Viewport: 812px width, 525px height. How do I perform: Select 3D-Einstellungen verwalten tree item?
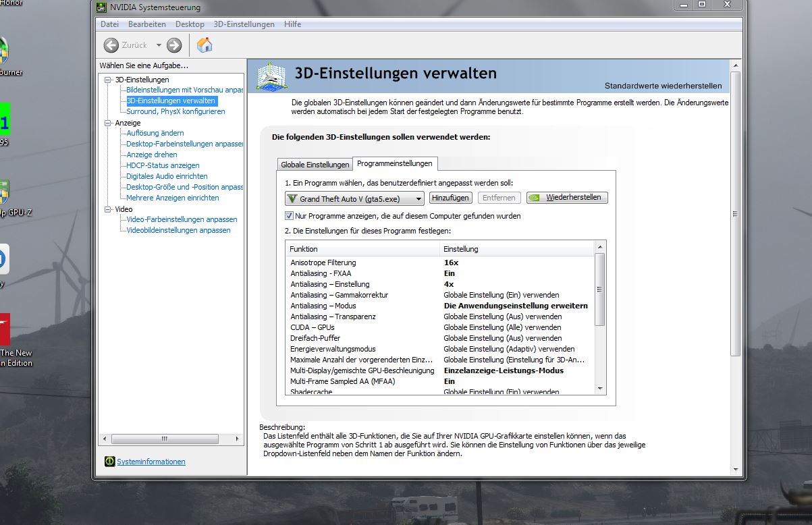(171, 101)
